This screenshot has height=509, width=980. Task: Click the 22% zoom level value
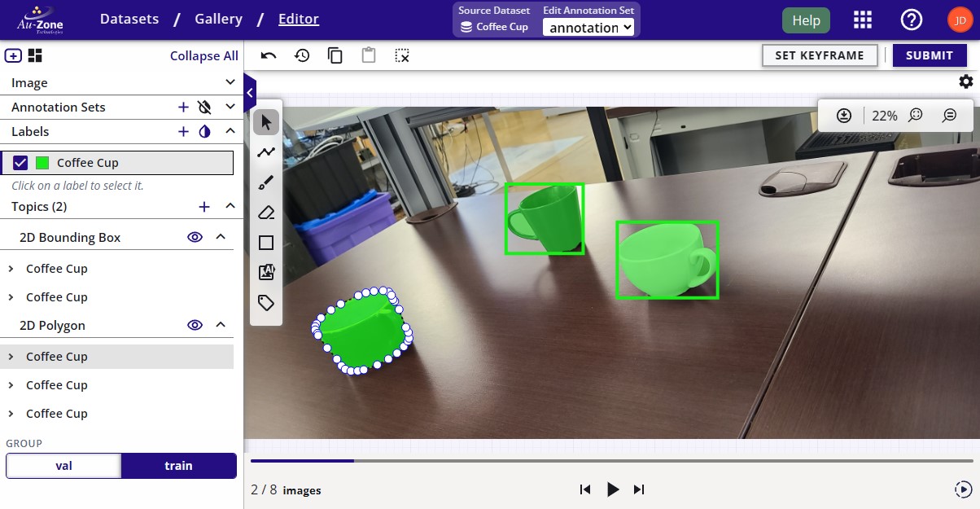(885, 116)
